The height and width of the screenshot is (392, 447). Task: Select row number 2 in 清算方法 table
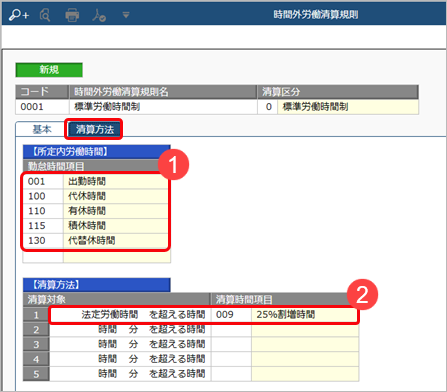(x=36, y=330)
